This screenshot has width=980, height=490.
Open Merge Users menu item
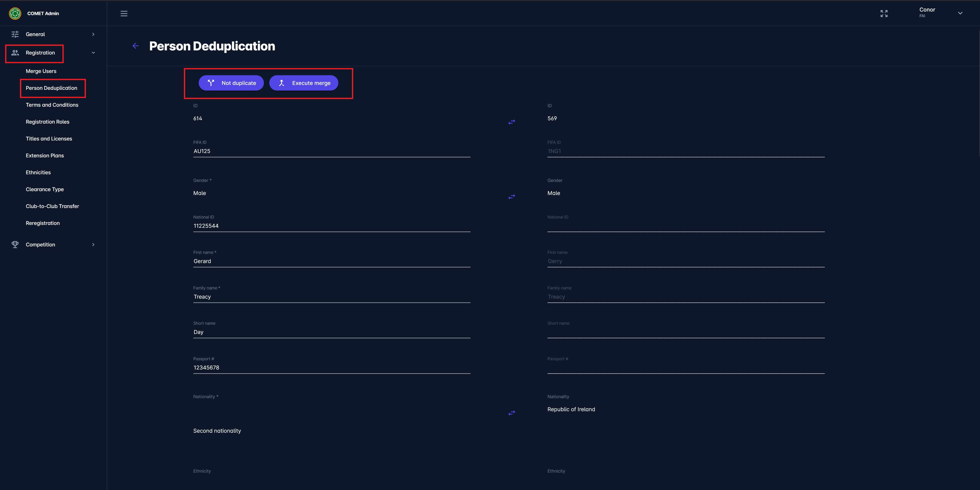click(41, 71)
